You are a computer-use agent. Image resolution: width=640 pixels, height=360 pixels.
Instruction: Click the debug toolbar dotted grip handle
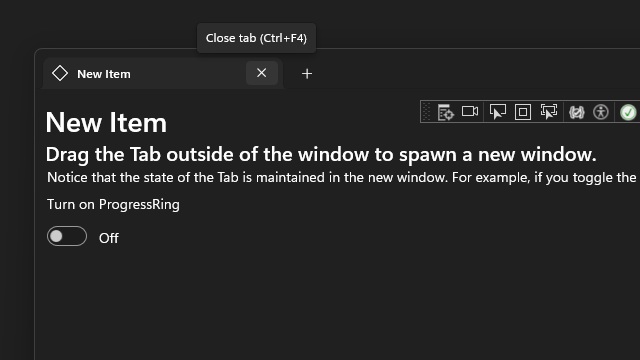point(426,112)
